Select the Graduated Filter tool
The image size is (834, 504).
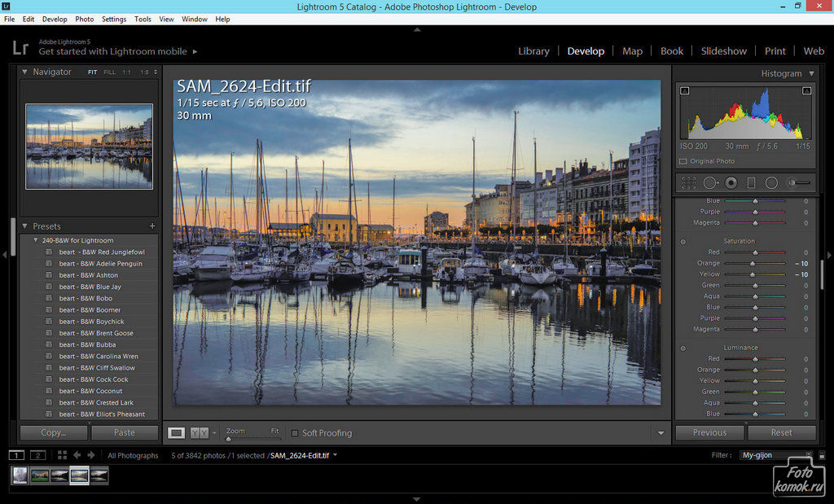(x=751, y=183)
